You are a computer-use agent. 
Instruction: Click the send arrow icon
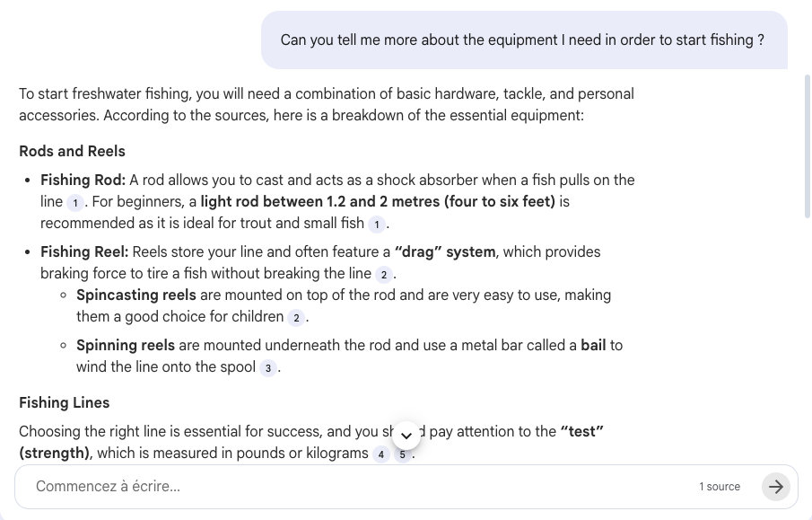tap(774, 487)
